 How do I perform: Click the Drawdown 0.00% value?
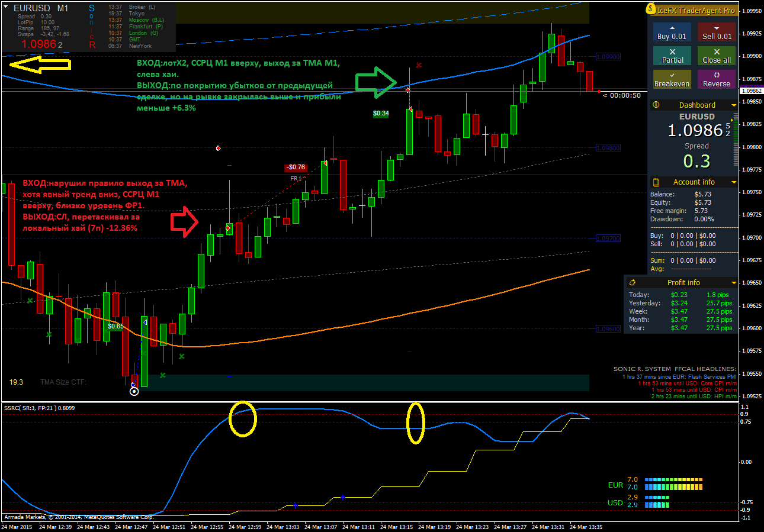[704, 219]
